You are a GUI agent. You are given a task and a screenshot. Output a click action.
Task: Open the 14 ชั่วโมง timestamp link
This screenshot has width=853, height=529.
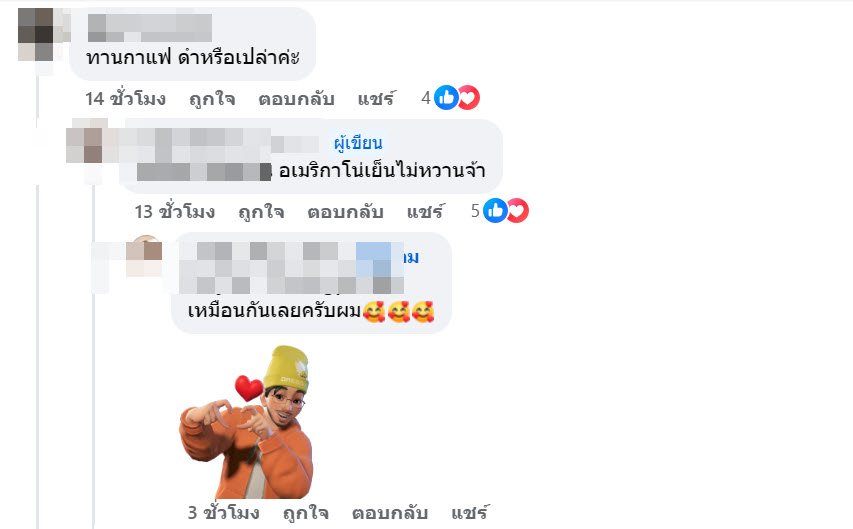pos(126,99)
